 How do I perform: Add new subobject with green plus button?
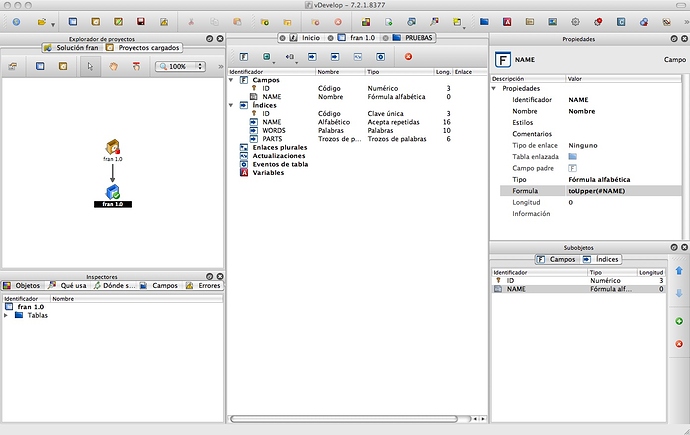click(679, 321)
